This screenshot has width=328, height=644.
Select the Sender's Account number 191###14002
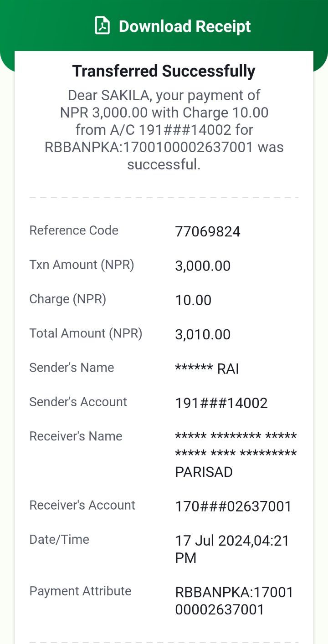[x=221, y=403]
